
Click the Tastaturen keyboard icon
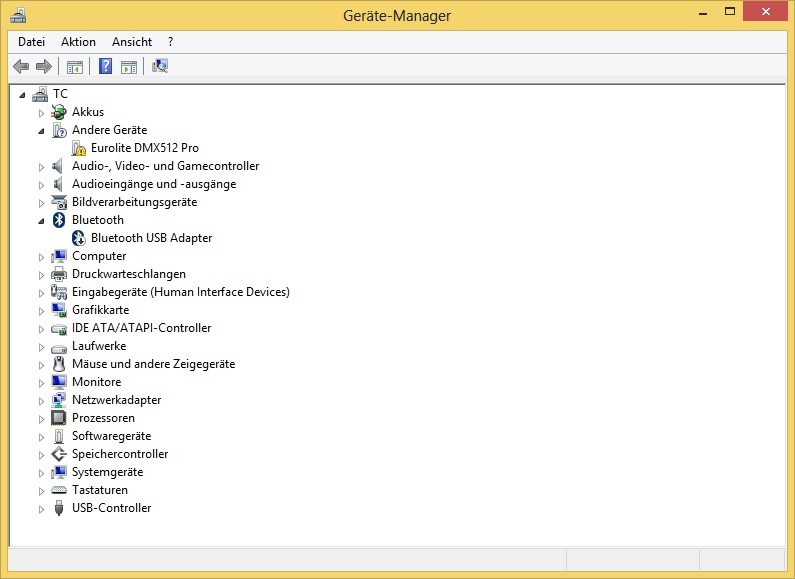click(x=59, y=490)
